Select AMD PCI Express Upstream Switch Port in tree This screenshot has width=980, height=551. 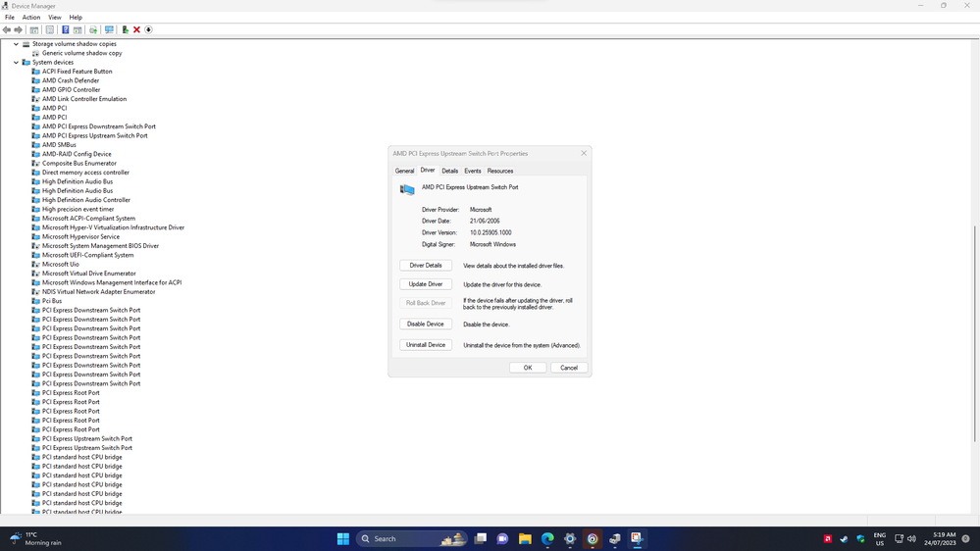tap(95, 135)
